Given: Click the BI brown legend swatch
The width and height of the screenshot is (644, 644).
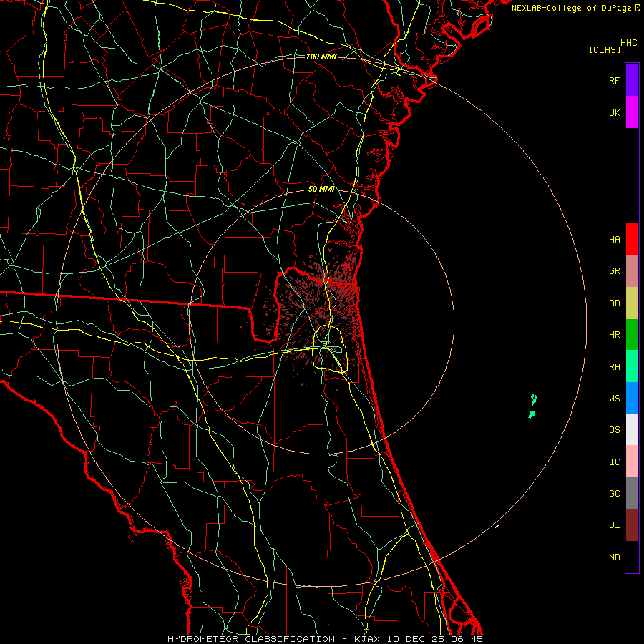Looking at the screenshot, I should 632,525.
